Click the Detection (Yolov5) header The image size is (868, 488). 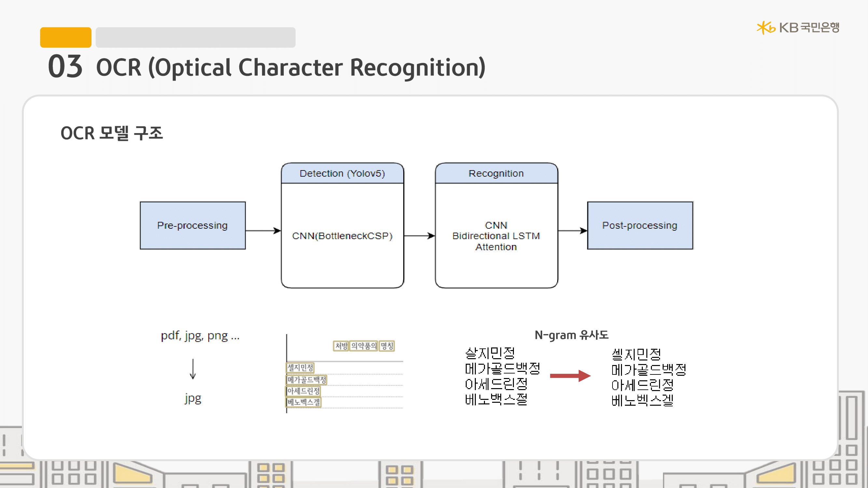[342, 173]
